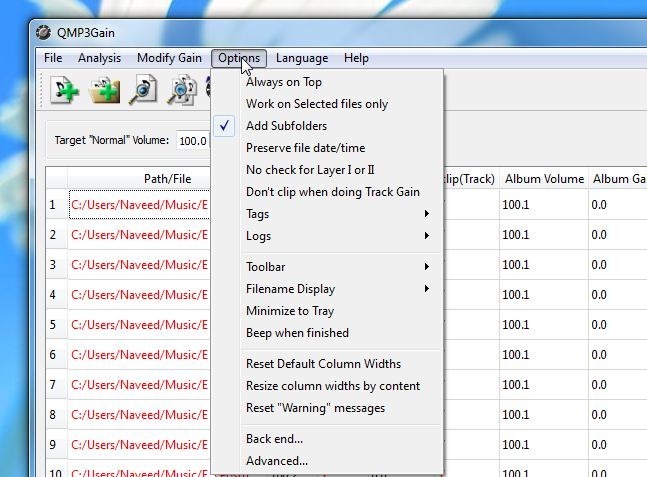This screenshot has height=477, width=647.
Task: Open the Advanced... options dialog
Action: (327, 461)
